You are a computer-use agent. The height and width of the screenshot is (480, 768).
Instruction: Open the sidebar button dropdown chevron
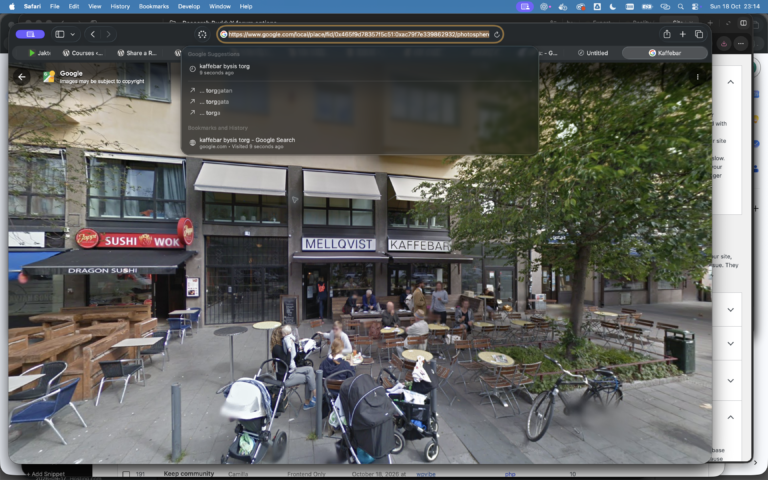(x=72, y=34)
